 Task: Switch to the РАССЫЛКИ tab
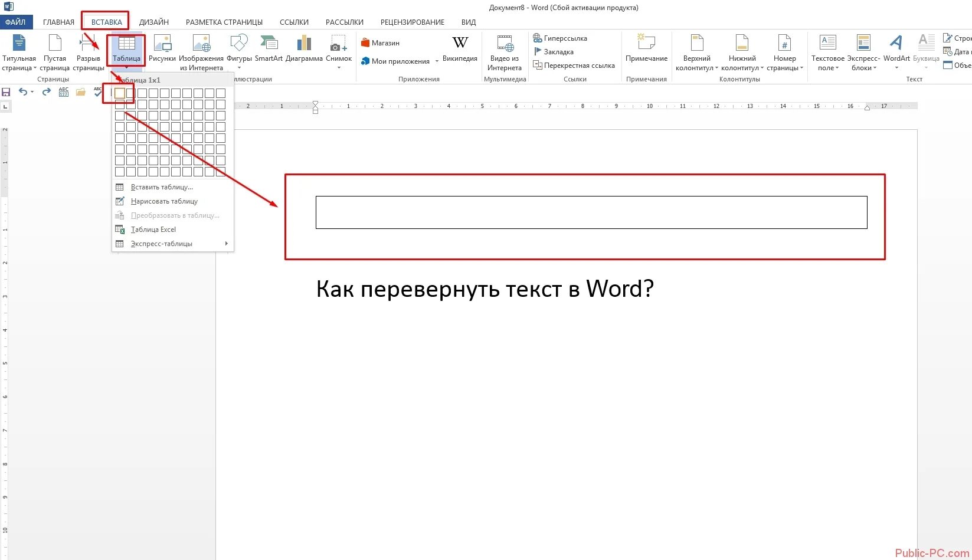click(x=345, y=22)
